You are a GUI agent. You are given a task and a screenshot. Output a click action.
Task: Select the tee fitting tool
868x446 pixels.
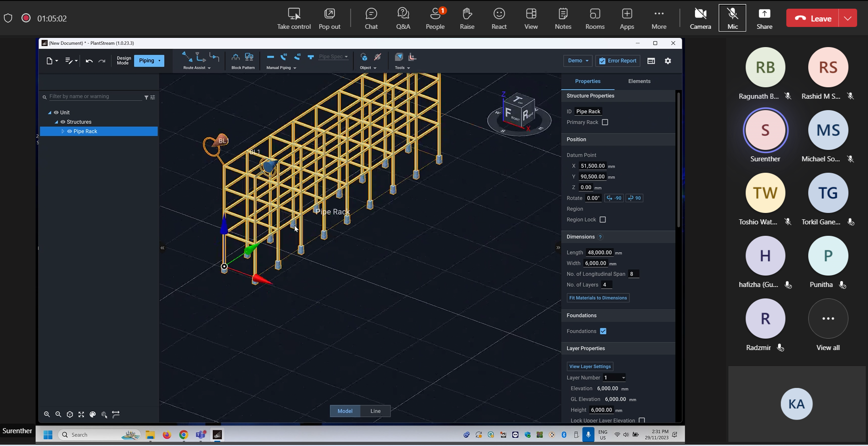[311, 57]
